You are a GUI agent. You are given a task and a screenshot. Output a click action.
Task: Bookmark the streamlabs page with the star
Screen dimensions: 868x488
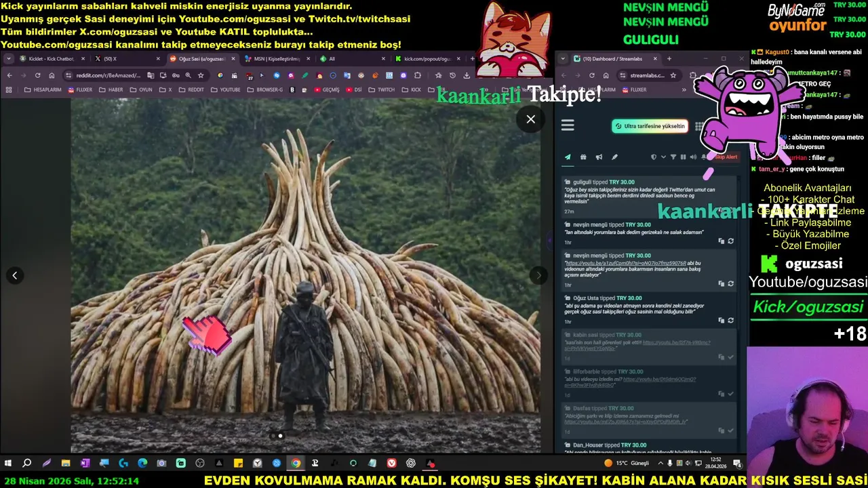(673, 75)
